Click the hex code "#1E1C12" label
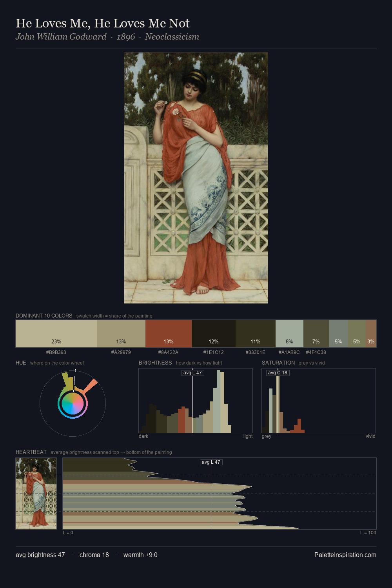 pos(214,352)
